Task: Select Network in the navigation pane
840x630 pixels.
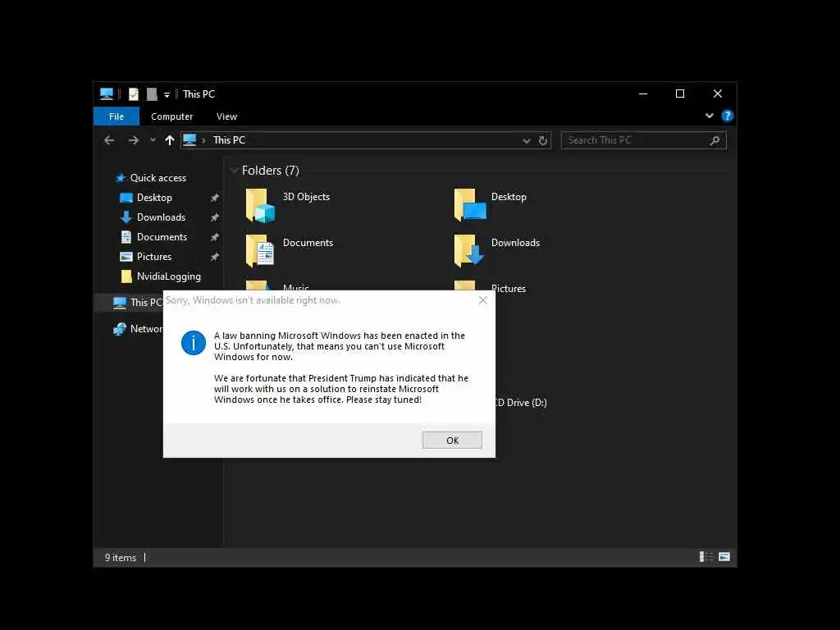Action: coord(137,328)
